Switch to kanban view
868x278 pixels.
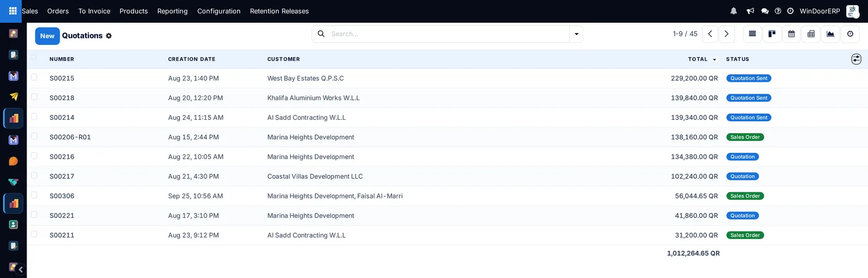pyautogui.click(x=772, y=34)
